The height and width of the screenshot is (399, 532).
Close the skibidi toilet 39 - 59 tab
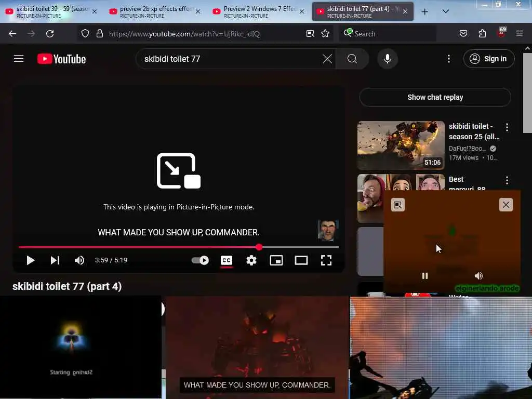point(95,11)
